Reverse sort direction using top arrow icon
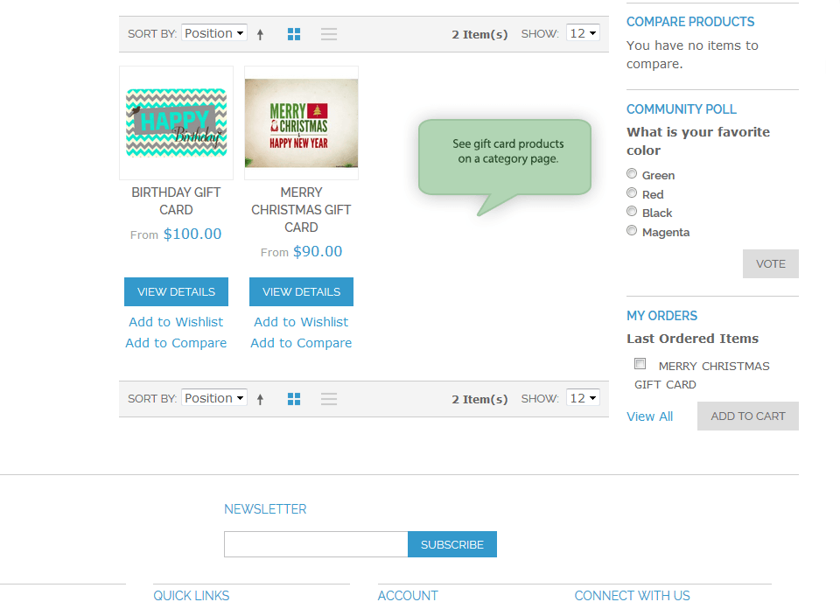 point(261,33)
